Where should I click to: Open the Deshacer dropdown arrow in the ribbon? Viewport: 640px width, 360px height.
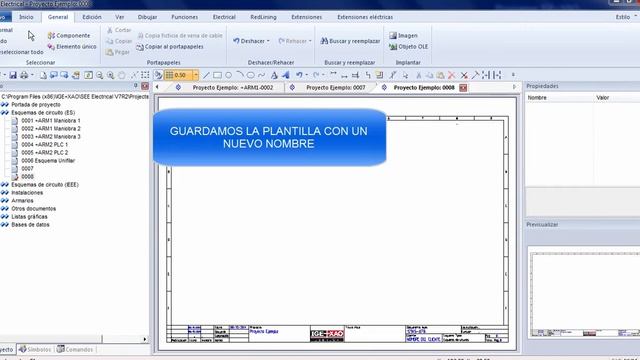268,41
